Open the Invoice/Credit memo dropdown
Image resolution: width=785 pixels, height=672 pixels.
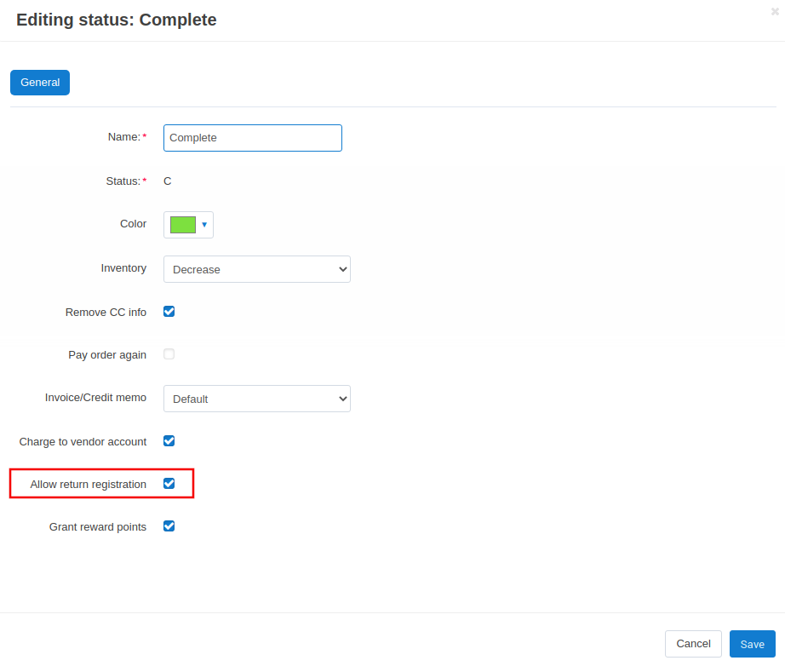pos(257,399)
